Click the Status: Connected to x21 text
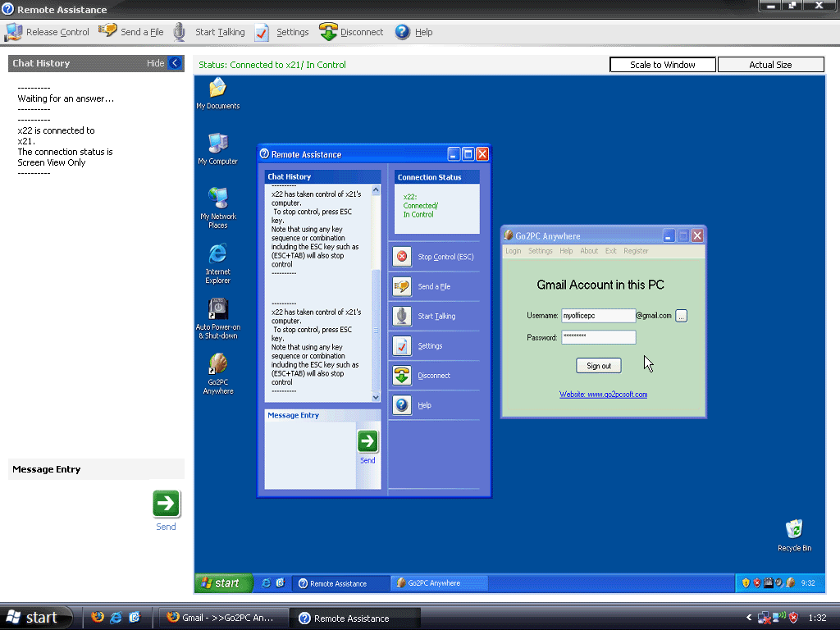 pyautogui.click(x=272, y=65)
